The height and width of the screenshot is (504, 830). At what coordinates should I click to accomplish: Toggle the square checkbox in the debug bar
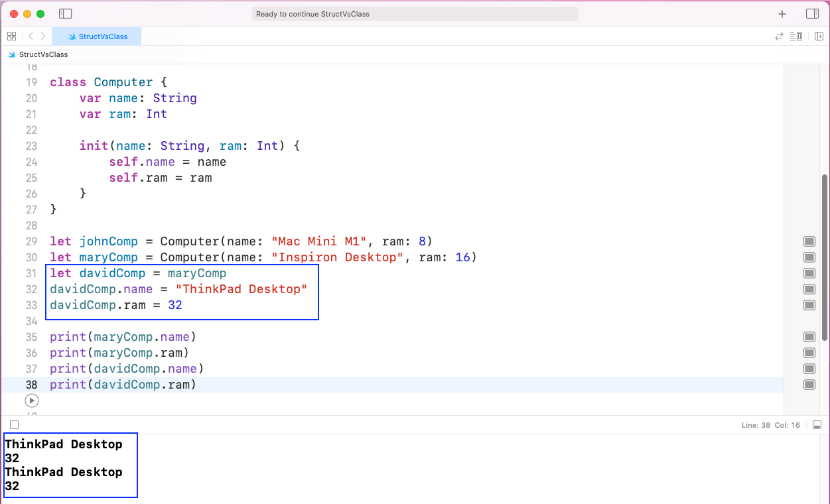15,425
